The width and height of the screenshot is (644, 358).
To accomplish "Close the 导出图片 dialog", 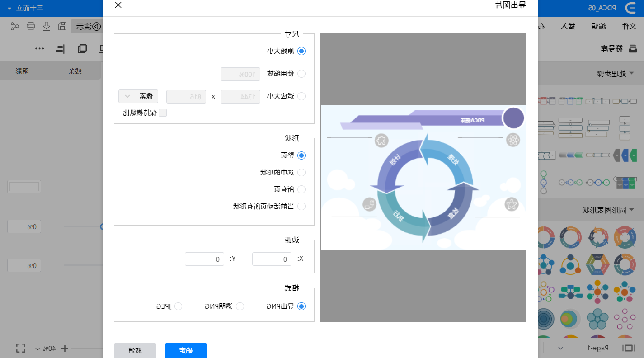I will (x=118, y=5).
